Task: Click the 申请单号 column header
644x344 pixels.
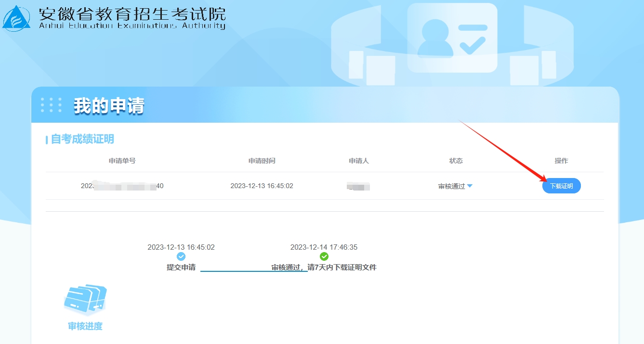Action: [x=122, y=161]
